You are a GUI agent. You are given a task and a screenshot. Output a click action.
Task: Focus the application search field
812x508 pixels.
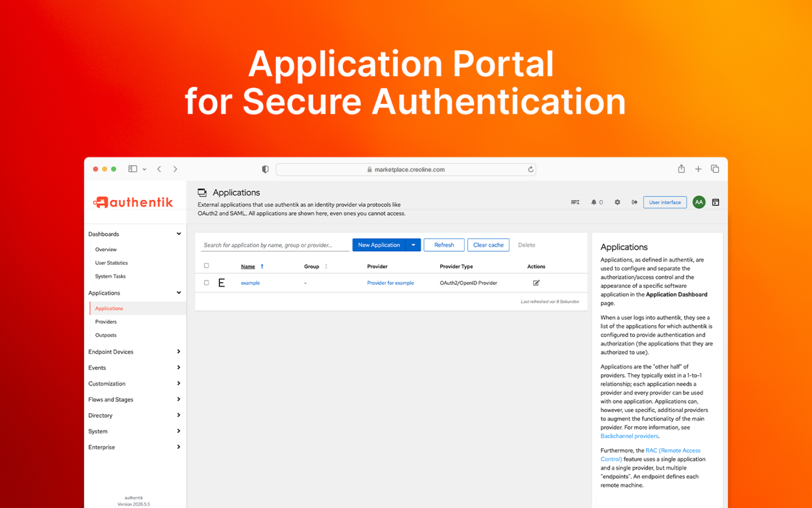click(275, 245)
